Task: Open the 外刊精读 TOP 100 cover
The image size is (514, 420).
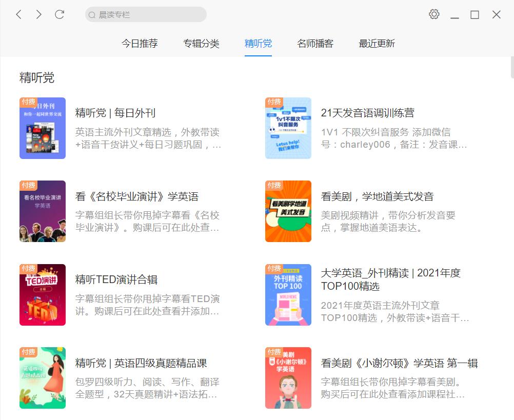Action: [x=288, y=295]
